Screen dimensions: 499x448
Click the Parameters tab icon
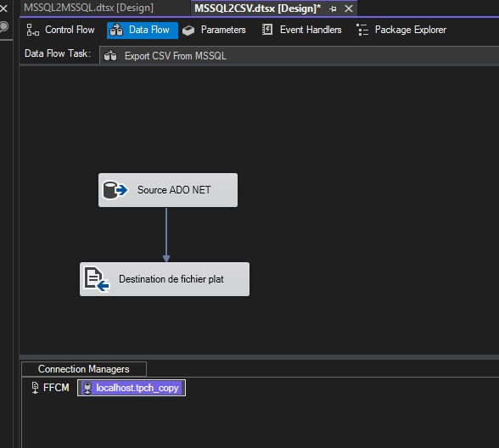(x=188, y=31)
